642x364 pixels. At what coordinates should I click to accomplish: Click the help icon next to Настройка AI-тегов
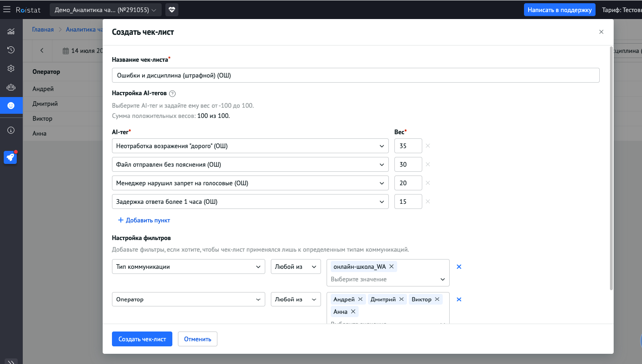pos(172,93)
